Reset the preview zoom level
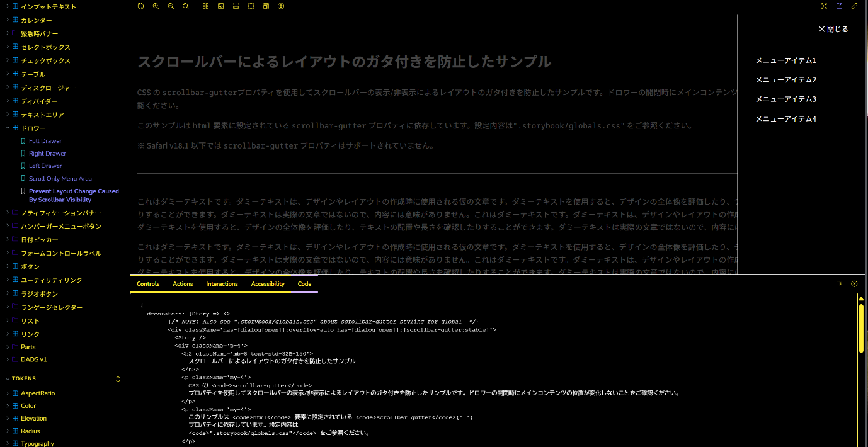Screen dimensions: 868x447 point(185,6)
